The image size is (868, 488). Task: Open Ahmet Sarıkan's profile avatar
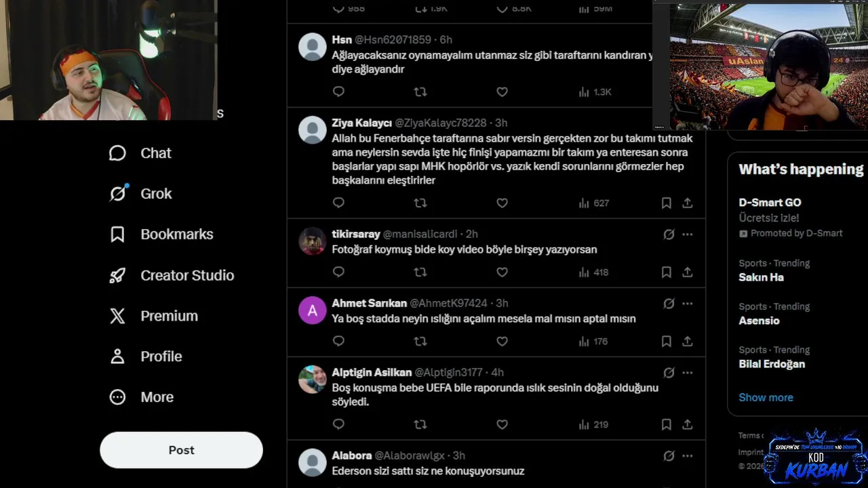pos(313,310)
